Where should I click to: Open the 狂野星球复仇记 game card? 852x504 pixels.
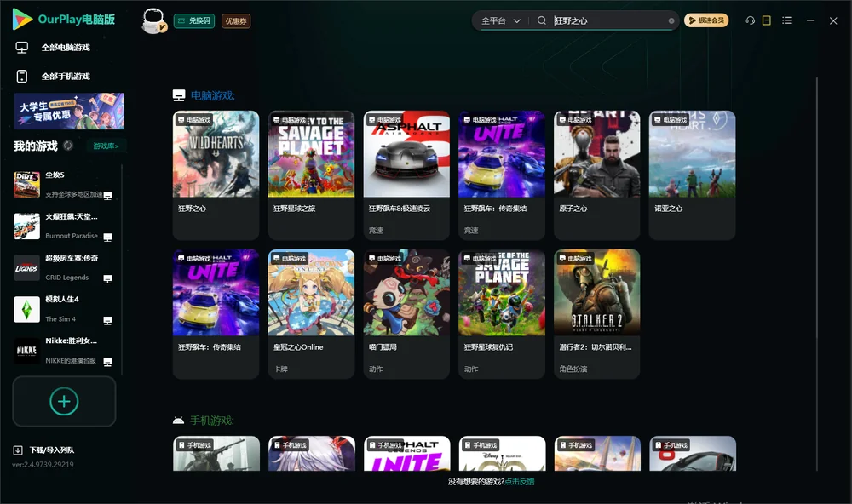pyautogui.click(x=502, y=314)
